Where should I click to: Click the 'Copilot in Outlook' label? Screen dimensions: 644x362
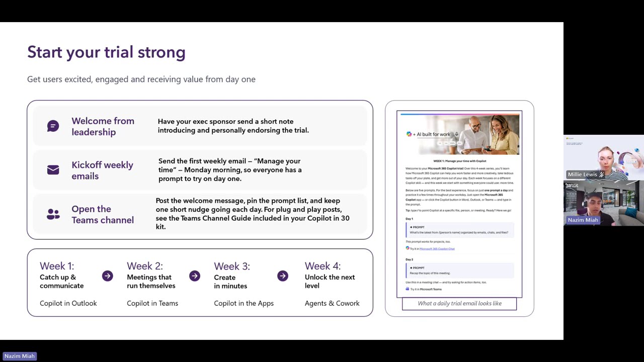coord(68,303)
